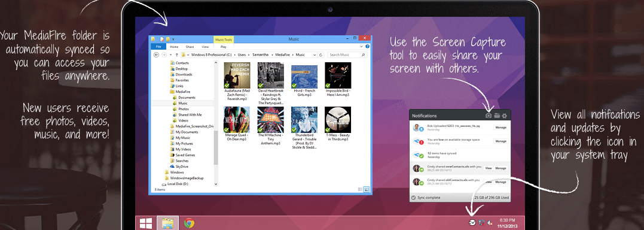Open the settings gear in Notifications header
The width and height of the screenshot is (644, 230).
504,116
